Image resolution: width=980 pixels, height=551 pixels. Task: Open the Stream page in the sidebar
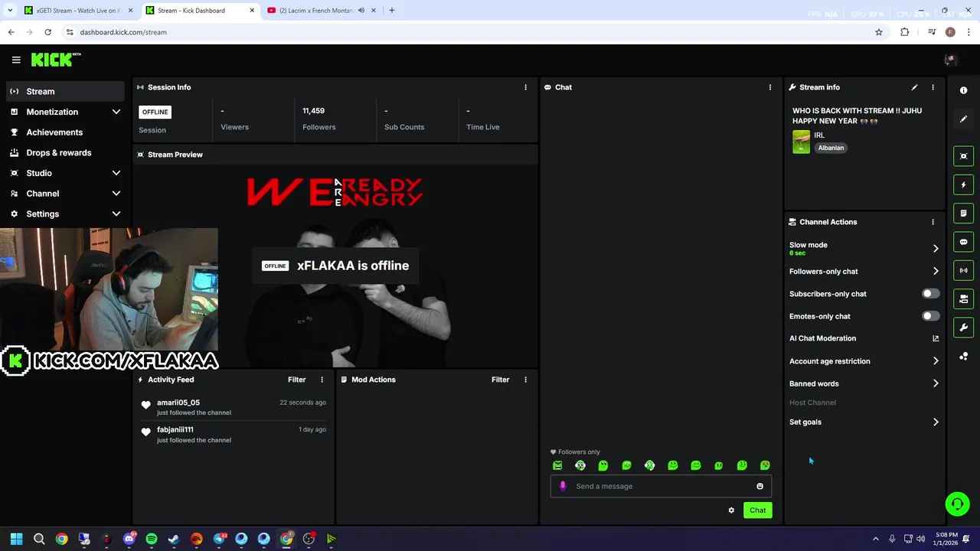click(65, 91)
